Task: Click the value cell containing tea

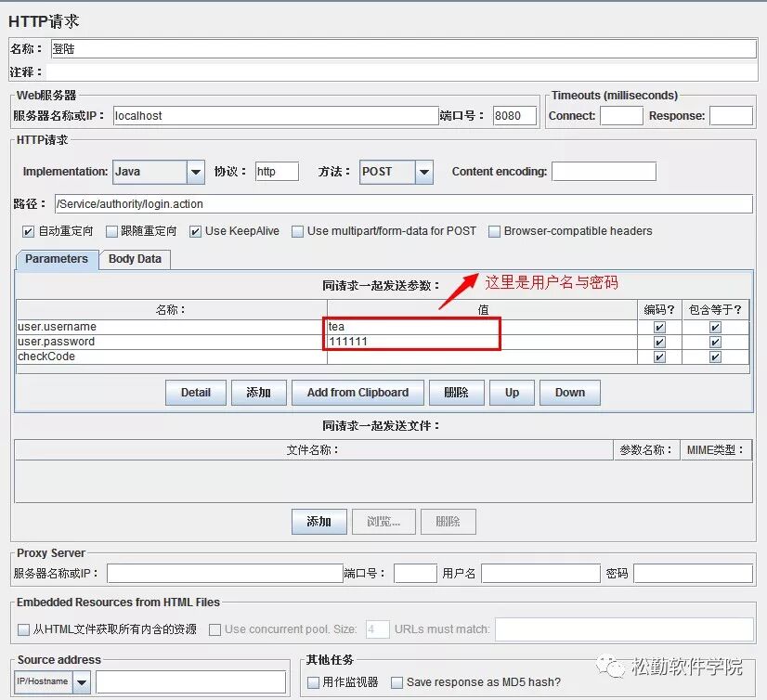Action: coord(482,327)
